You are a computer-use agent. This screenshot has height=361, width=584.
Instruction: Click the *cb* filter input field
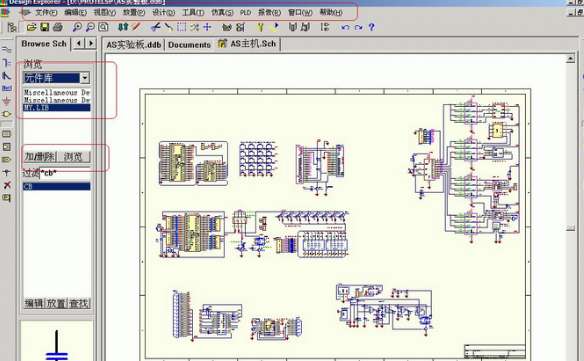[65, 173]
